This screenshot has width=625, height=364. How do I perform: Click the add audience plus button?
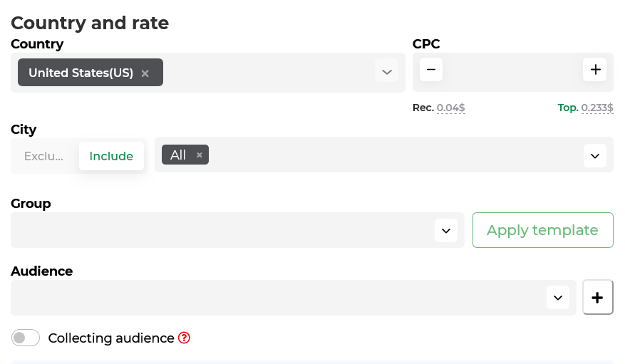(597, 298)
